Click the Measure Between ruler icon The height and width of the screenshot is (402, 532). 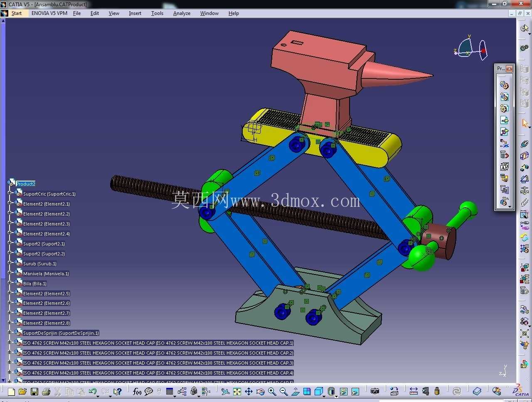[x=414, y=392]
